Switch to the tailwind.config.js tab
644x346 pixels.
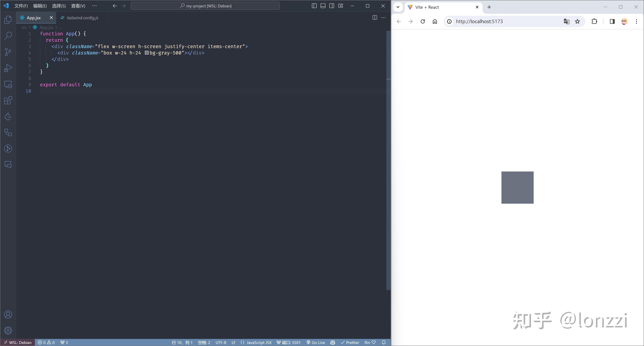[x=83, y=18]
